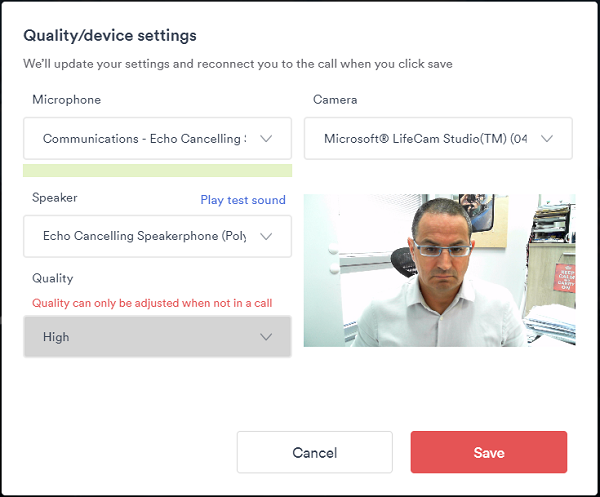This screenshot has width=600, height=497.
Task: Click the Quality/device settings heading
Action: pos(110,36)
